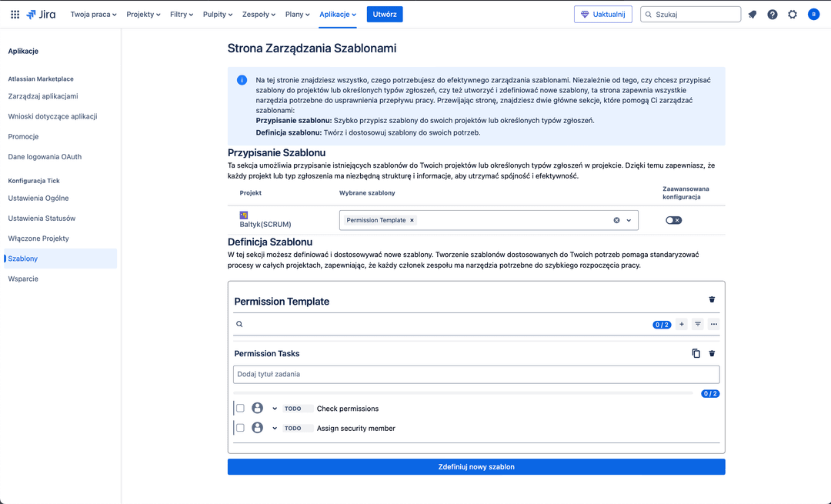
Task: Click the Check permissions task title
Action: pyautogui.click(x=348, y=409)
